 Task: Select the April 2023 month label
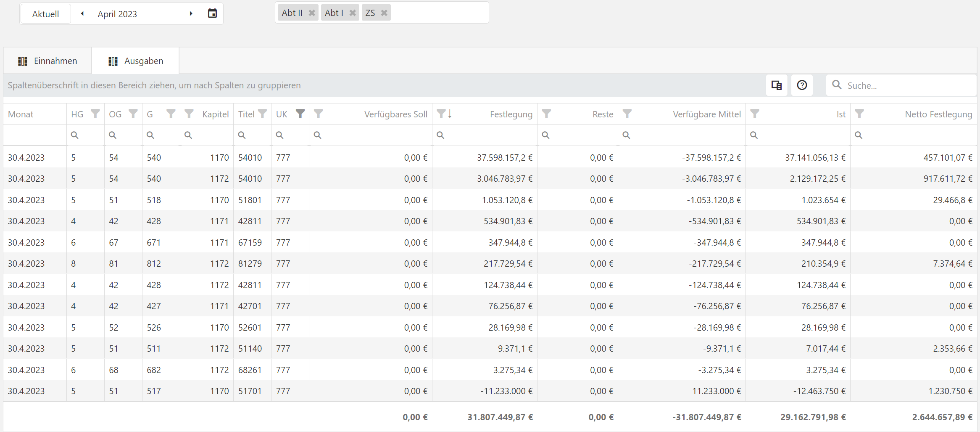[117, 14]
